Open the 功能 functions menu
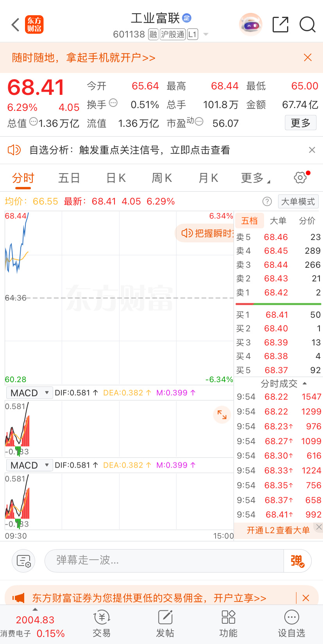 [228, 624]
